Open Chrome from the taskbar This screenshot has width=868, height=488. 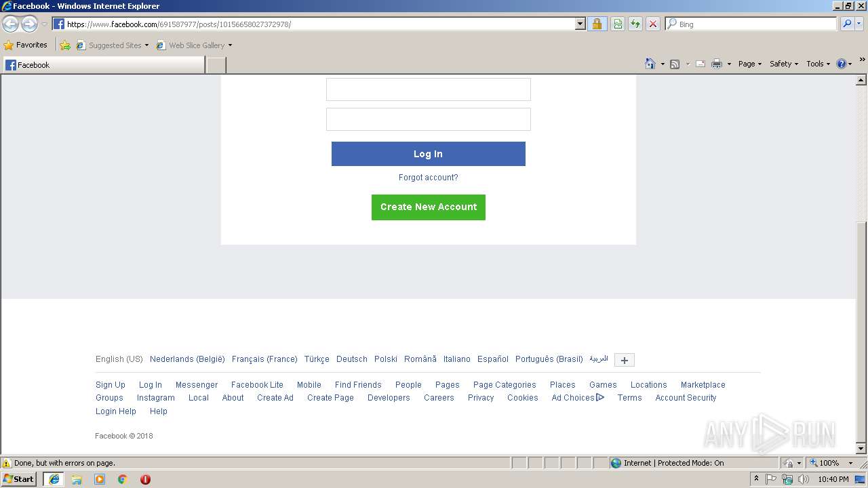click(123, 479)
